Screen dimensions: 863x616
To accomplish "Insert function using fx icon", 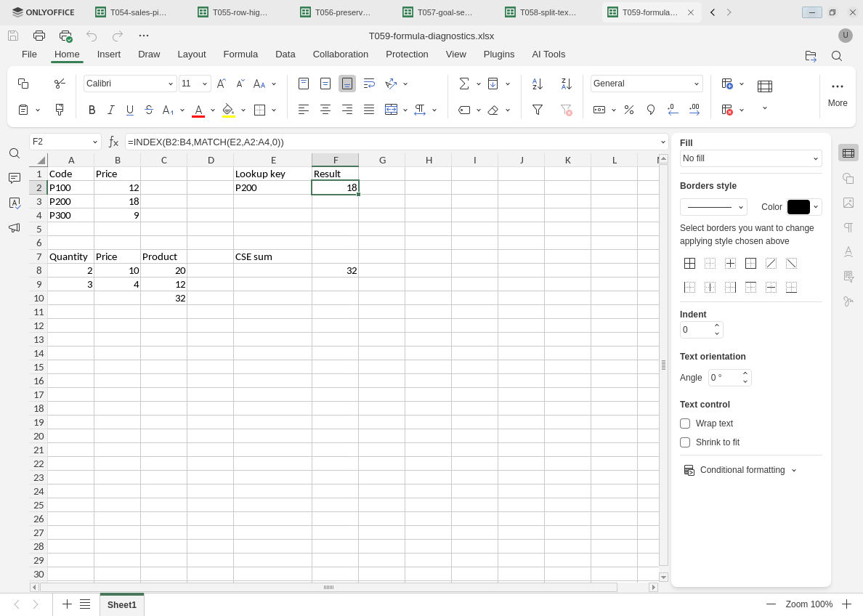I will click(x=113, y=142).
